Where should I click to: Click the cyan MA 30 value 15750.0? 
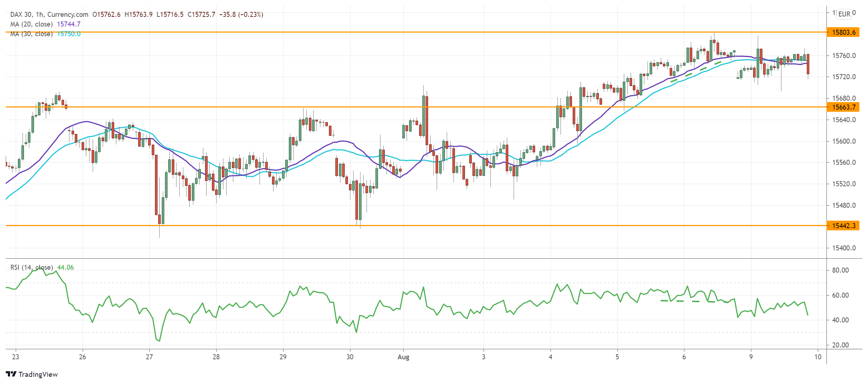click(x=69, y=34)
